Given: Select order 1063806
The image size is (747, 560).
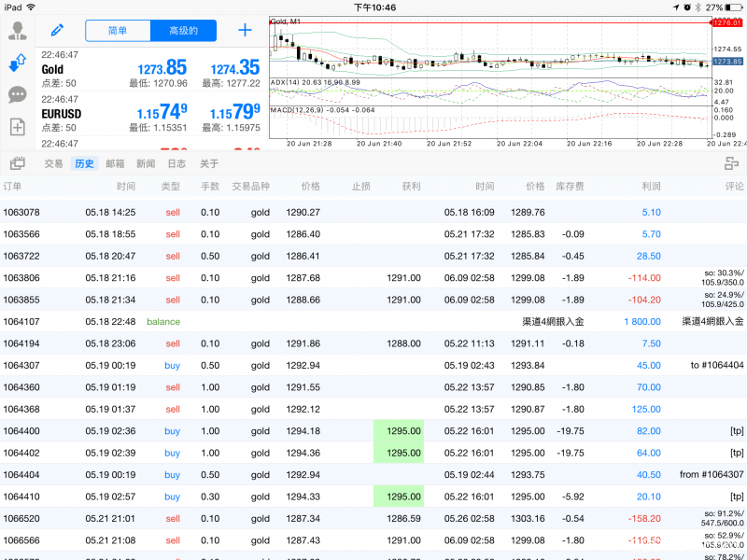Looking at the screenshot, I should point(373,278).
